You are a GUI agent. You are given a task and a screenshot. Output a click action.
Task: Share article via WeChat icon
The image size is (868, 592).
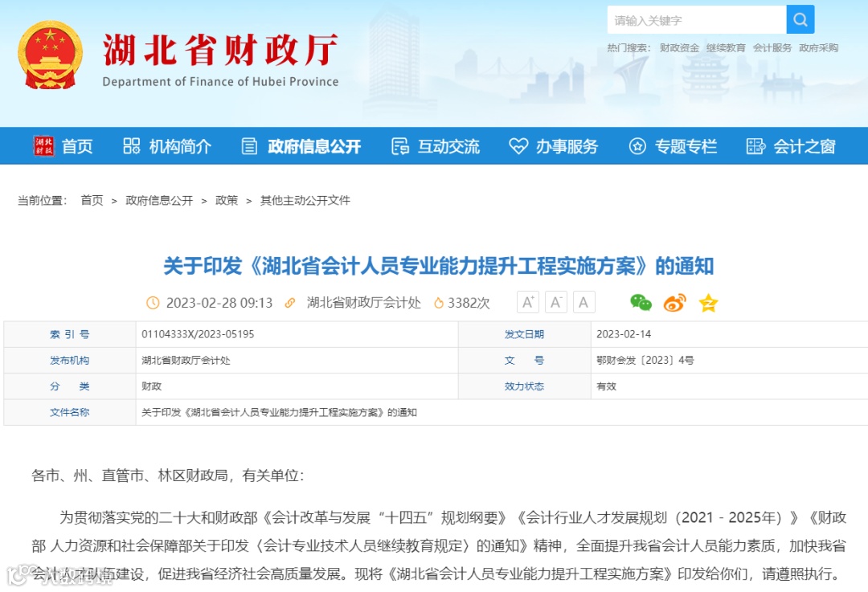point(641,303)
